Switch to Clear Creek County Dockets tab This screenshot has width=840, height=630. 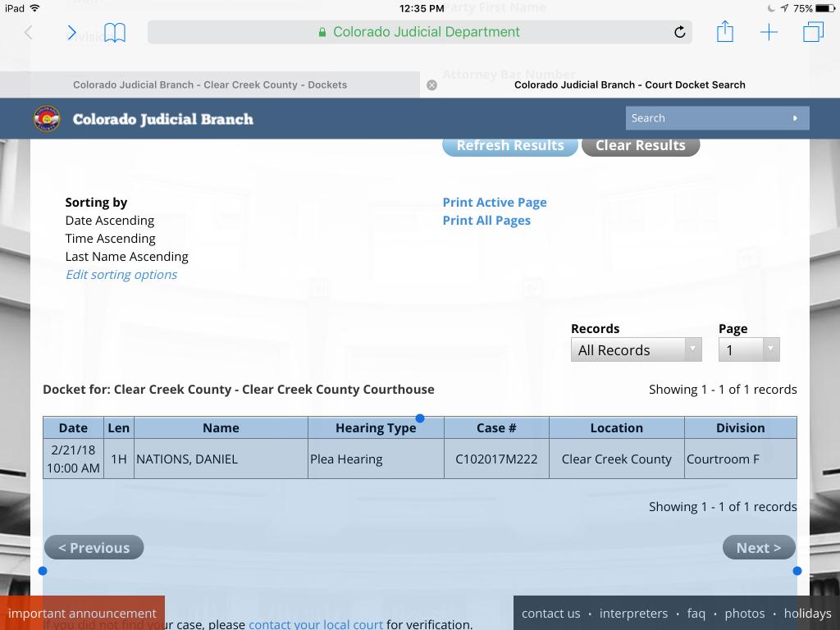(x=210, y=84)
